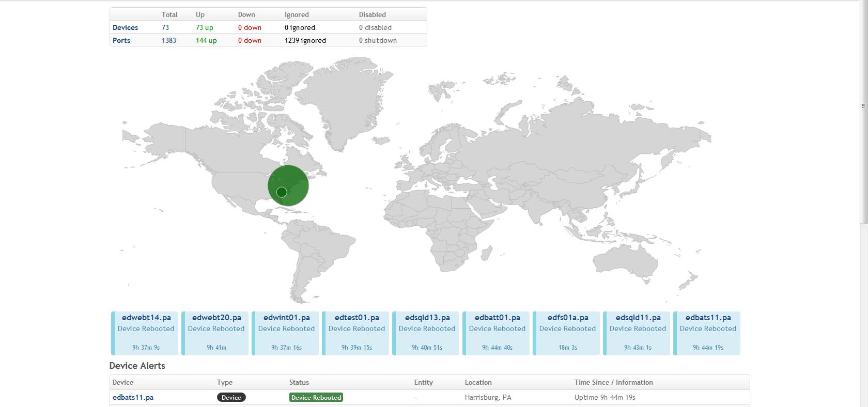Open the Devices link in summary table
This screenshot has height=407, width=868.
(x=125, y=27)
